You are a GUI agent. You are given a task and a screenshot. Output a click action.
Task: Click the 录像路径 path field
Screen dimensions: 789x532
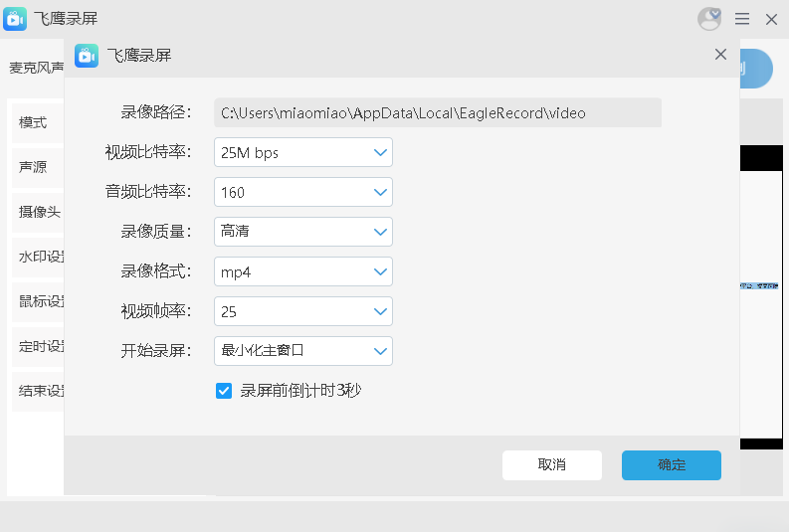438,112
